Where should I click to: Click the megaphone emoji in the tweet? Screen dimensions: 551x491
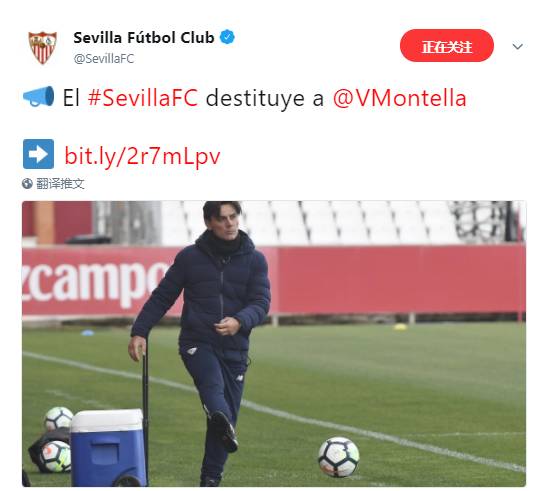pos(38,96)
